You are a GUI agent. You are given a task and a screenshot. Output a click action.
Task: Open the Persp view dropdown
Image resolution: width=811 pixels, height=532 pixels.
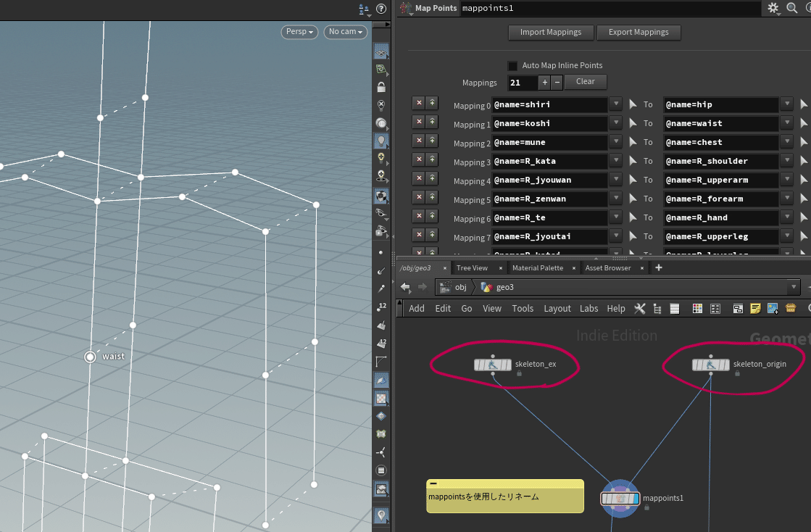click(x=299, y=32)
